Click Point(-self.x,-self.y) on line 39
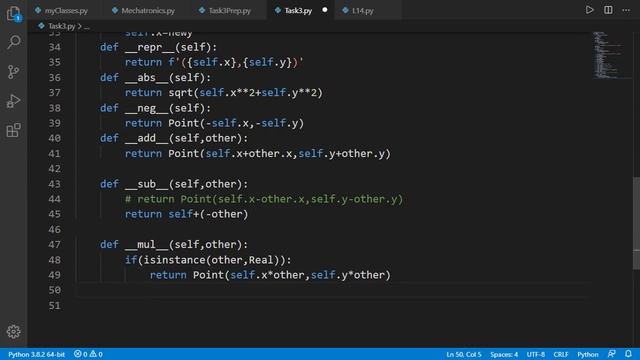Viewport: 640px width, 360px height. [236, 123]
